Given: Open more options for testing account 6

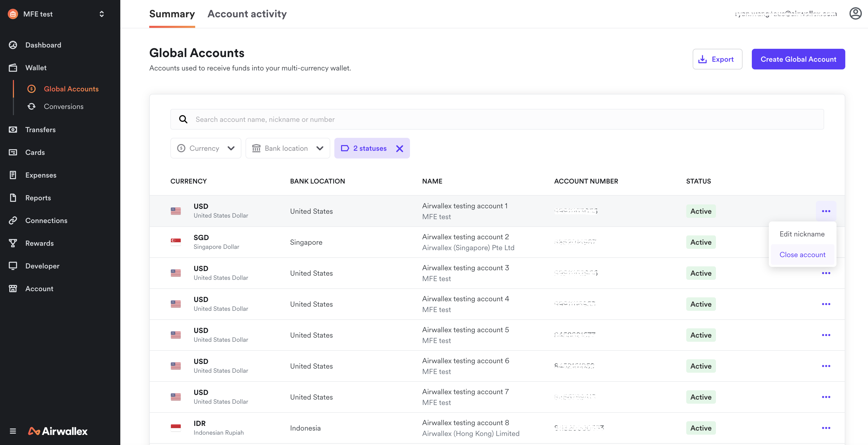Looking at the screenshot, I should pyautogui.click(x=826, y=366).
